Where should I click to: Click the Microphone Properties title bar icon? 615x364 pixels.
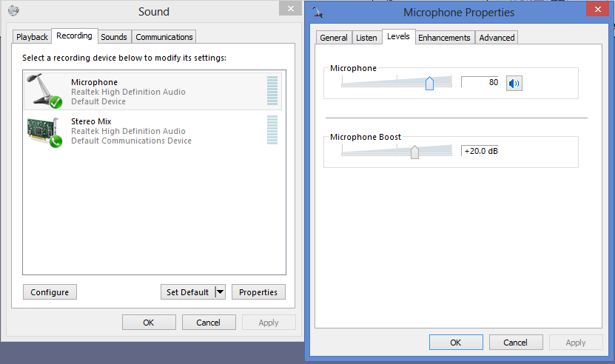click(x=317, y=12)
